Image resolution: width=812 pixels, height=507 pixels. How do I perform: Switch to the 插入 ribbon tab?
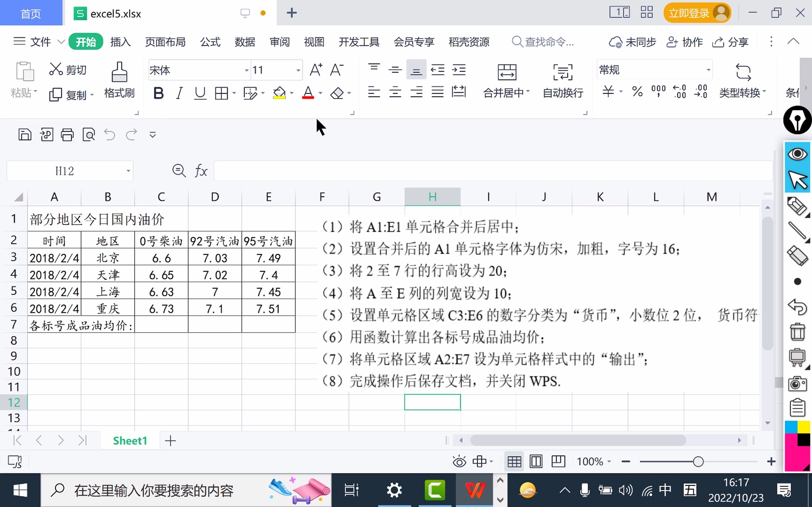(x=120, y=42)
